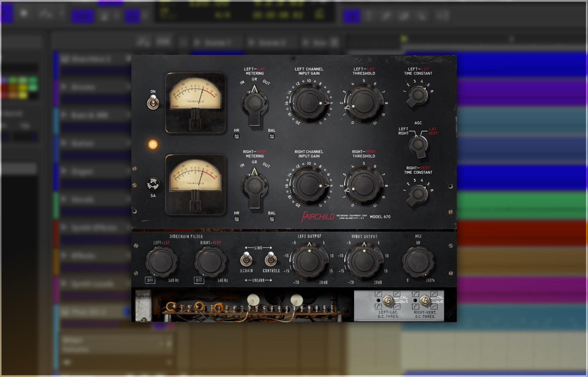Adjust the Right Output knob

pos(364,262)
